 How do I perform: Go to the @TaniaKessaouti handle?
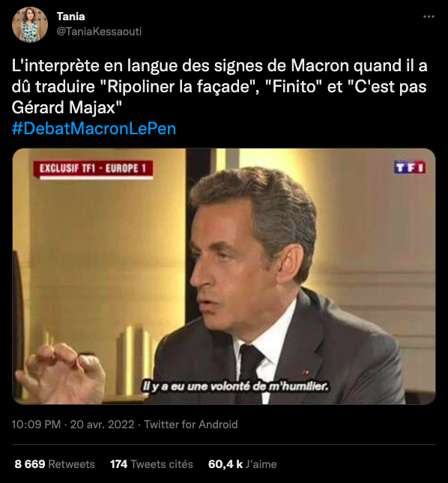[99, 31]
